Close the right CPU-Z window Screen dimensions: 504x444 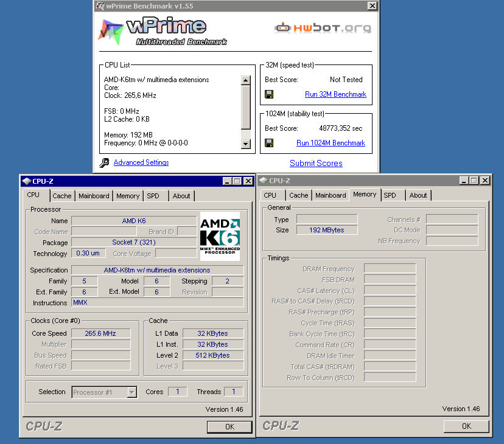485,181
